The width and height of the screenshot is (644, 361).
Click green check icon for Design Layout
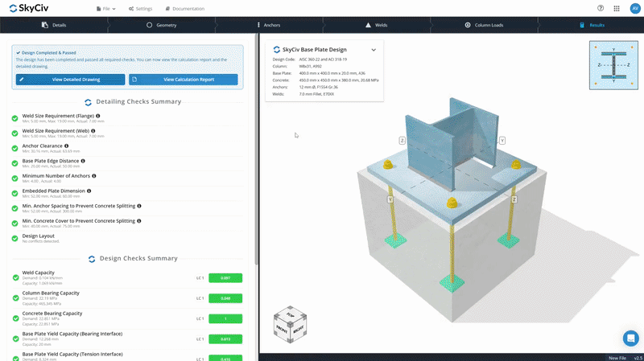tap(14, 238)
